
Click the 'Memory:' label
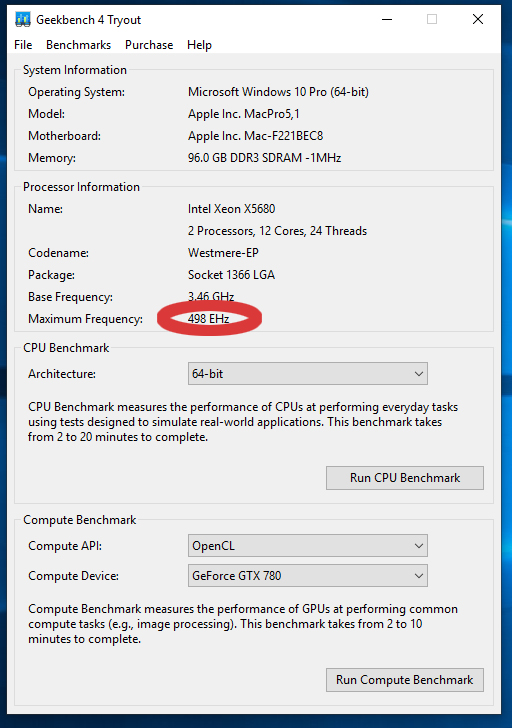coord(52,158)
